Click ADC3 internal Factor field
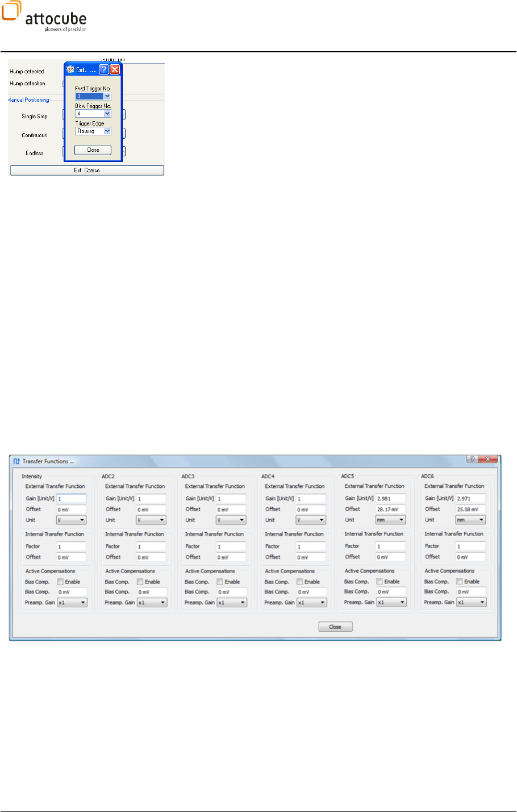The height and width of the screenshot is (812, 517). pyautogui.click(x=231, y=546)
